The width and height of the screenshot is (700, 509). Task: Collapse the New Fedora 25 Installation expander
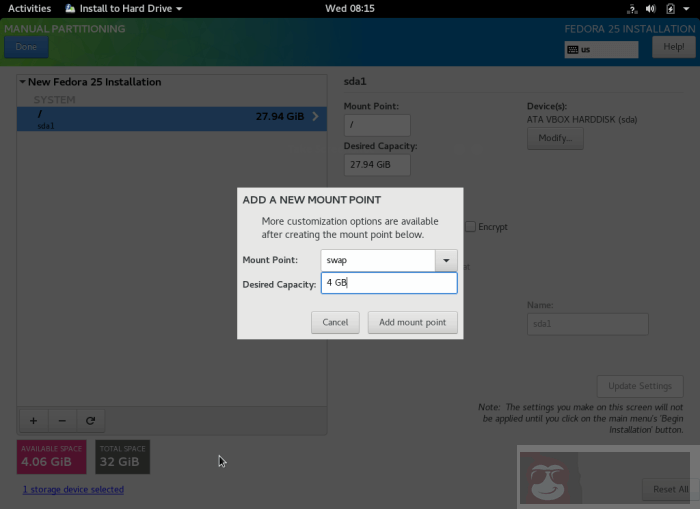pos(22,82)
